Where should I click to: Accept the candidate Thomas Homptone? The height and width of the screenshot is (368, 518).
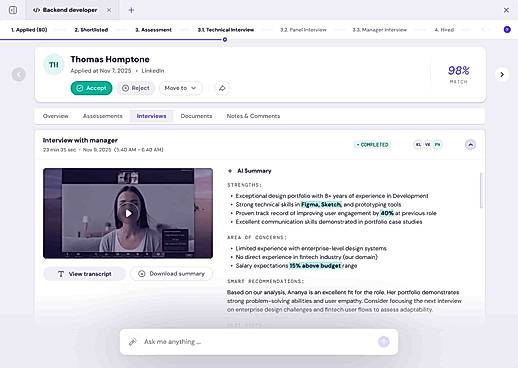point(91,88)
